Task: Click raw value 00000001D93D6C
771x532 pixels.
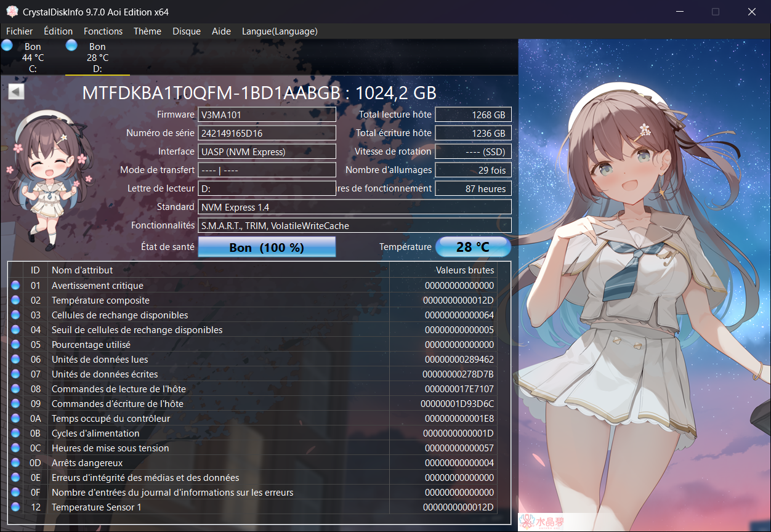Action: [458, 404]
